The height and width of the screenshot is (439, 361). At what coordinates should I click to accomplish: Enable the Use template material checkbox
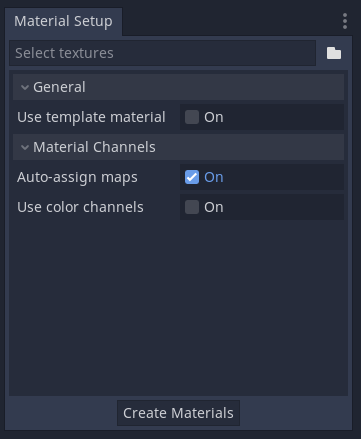(x=192, y=117)
